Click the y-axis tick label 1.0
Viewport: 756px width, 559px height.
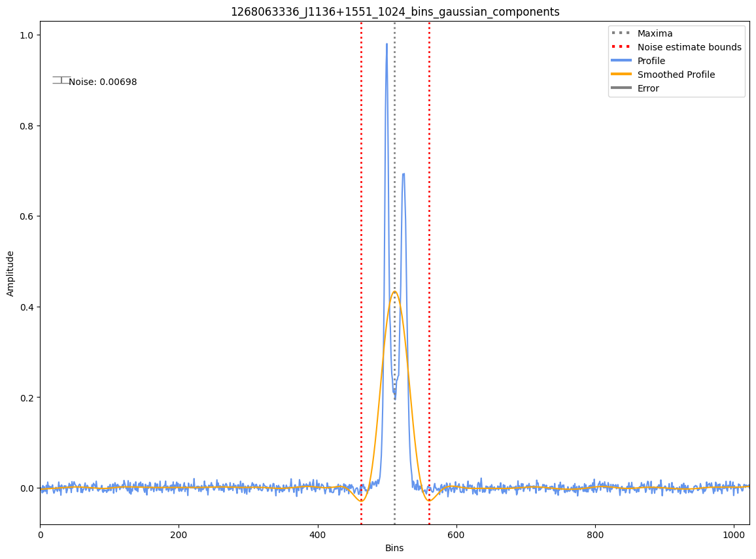[x=27, y=35]
